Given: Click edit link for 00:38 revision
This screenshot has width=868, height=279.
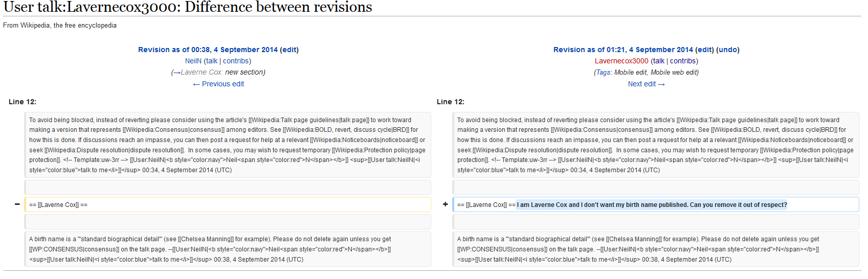Looking at the screenshot, I should coord(290,50).
